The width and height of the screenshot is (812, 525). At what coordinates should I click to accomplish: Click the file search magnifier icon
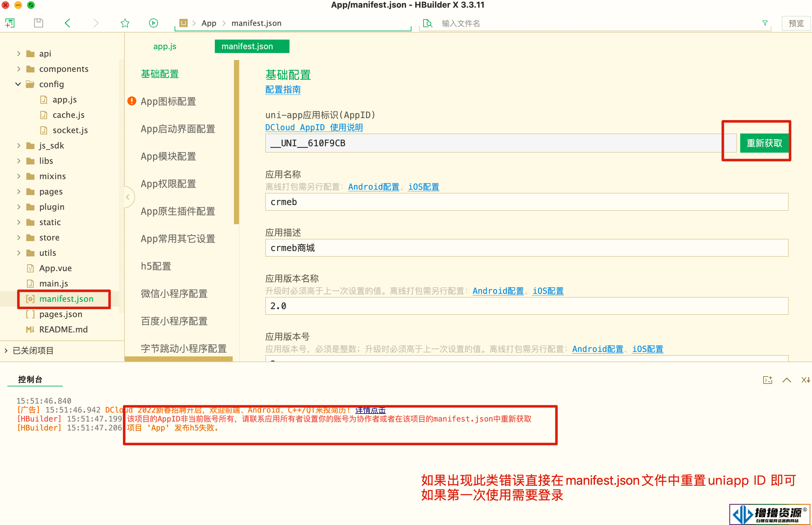(428, 23)
